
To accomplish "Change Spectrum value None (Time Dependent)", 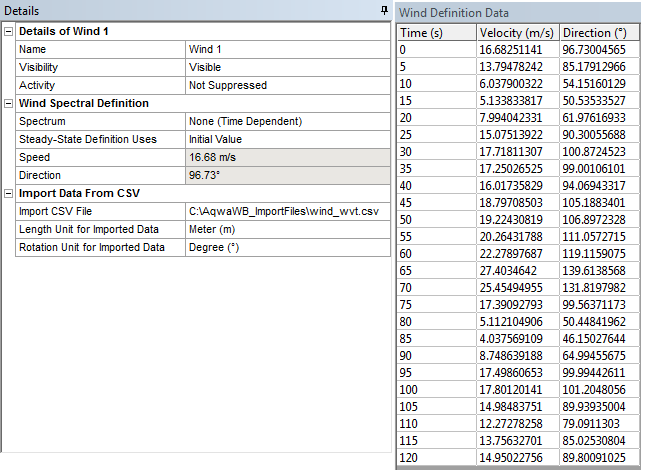I will [286, 121].
